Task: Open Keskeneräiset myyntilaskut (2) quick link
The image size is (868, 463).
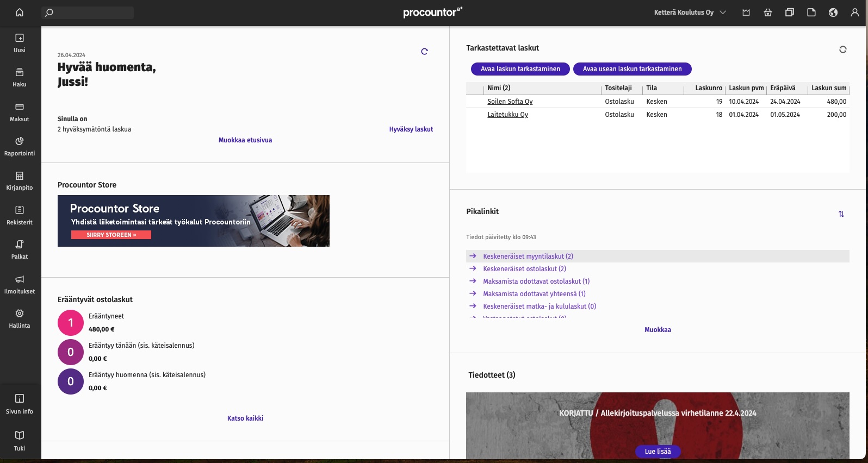Action: tap(528, 256)
